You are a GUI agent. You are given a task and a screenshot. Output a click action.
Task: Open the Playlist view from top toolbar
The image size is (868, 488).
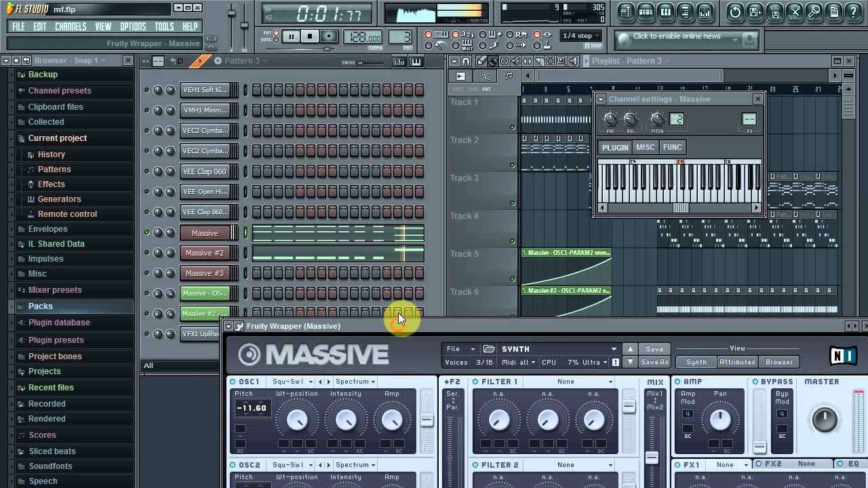(626, 12)
